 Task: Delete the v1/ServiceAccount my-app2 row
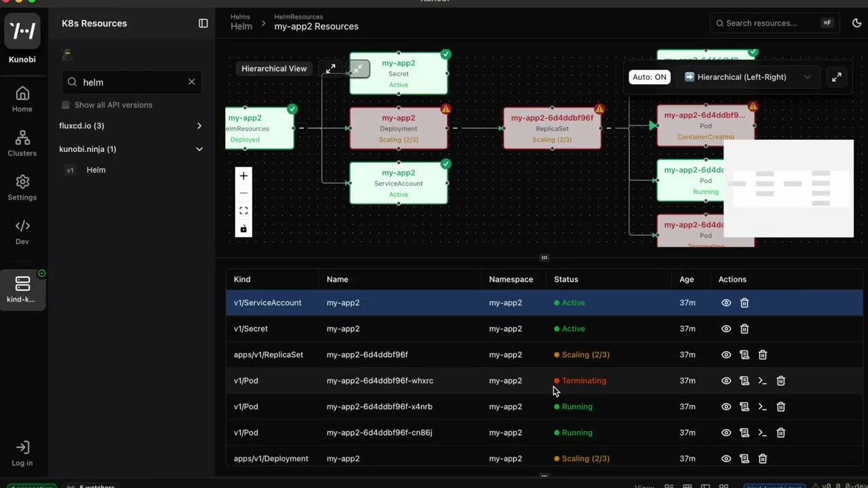pyautogui.click(x=745, y=303)
